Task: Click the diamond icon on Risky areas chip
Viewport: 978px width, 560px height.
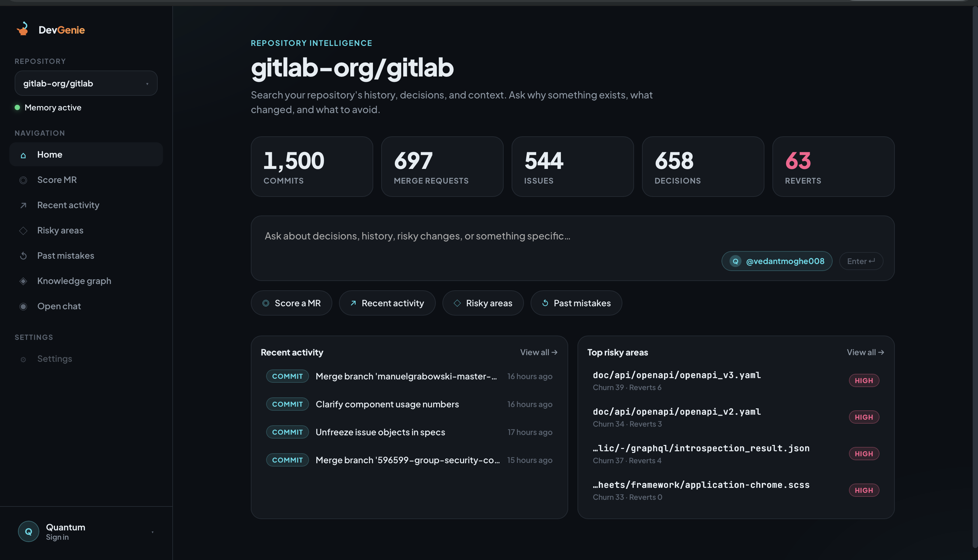Action: click(x=457, y=303)
